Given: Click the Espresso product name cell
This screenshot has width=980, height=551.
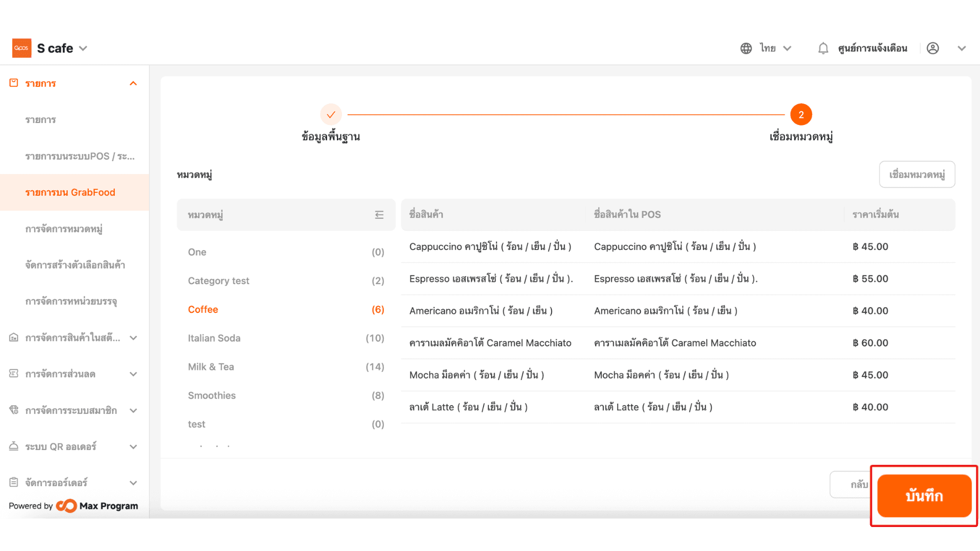Looking at the screenshot, I should [x=491, y=279].
